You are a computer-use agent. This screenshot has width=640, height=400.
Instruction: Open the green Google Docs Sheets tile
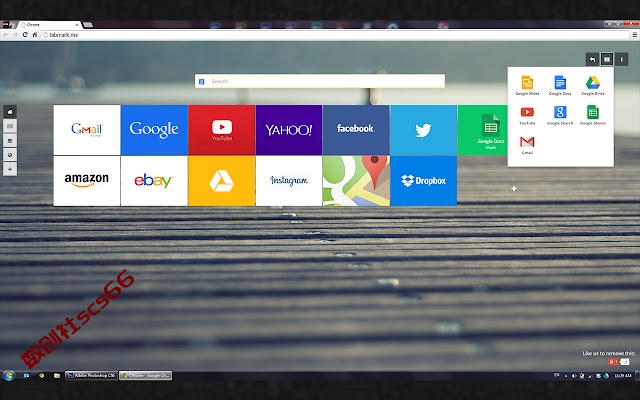(482, 130)
